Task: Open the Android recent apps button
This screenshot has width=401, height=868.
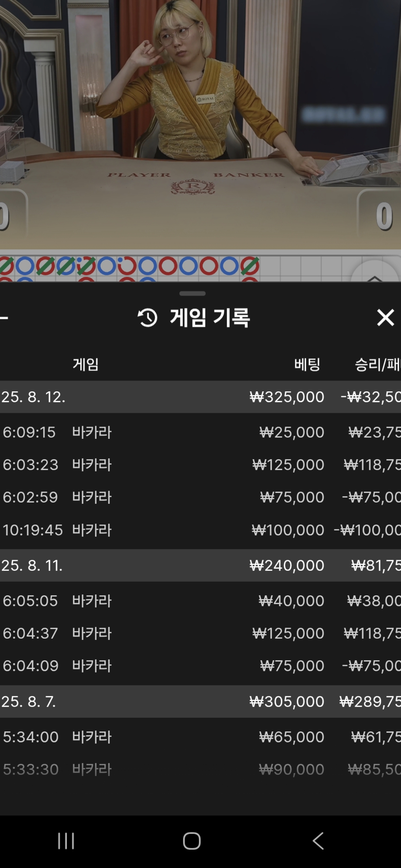Action: 66,841
